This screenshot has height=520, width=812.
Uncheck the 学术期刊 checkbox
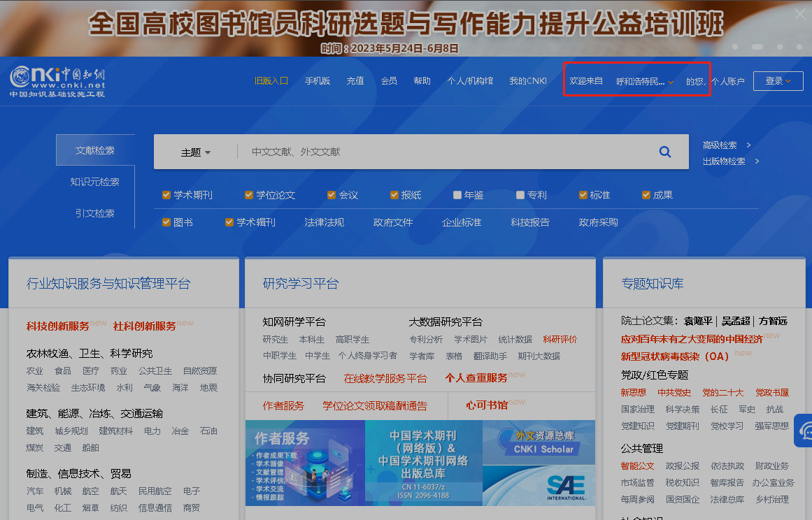click(x=166, y=195)
